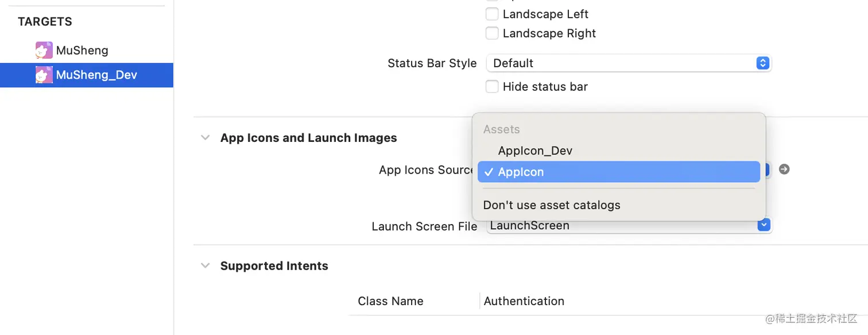Click the MuSheng_Dev target app icon

click(x=44, y=75)
